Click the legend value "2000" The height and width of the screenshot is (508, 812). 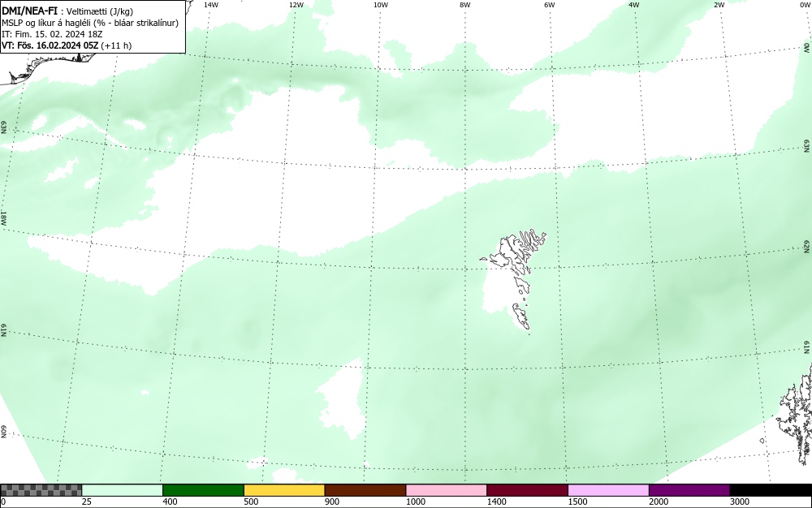coord(659,502)
